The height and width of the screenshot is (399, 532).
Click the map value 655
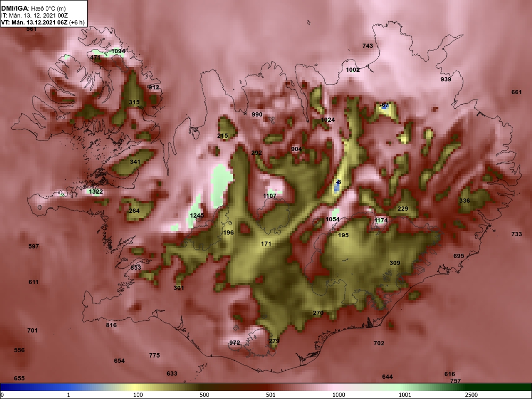click(x=19, y=378)
